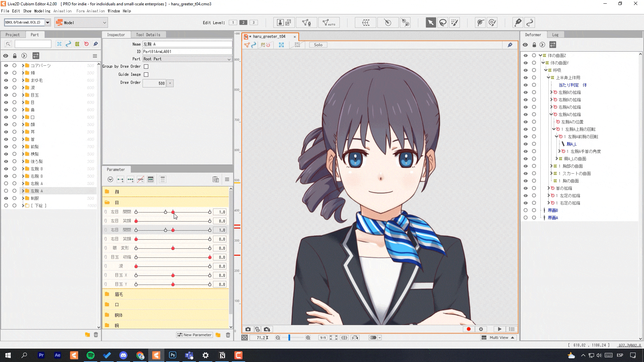This screenshot has height=362, width=644.
Task: Click the zoom-in magnifier icon
Action: coord(308,338)
